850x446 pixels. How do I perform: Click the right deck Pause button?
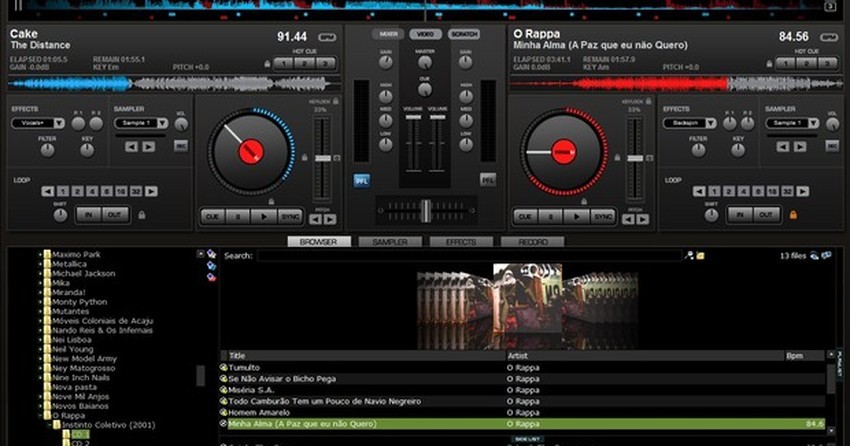pyautogui.click(x=550, y=217)
